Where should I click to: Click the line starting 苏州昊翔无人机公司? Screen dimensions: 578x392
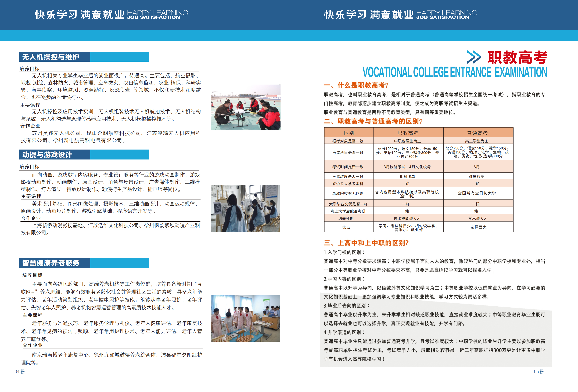point(116,133)
